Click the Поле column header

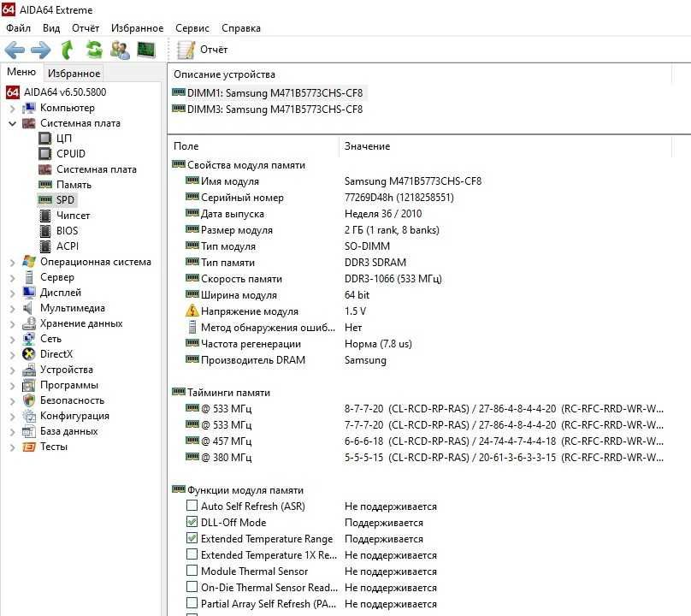253,146
